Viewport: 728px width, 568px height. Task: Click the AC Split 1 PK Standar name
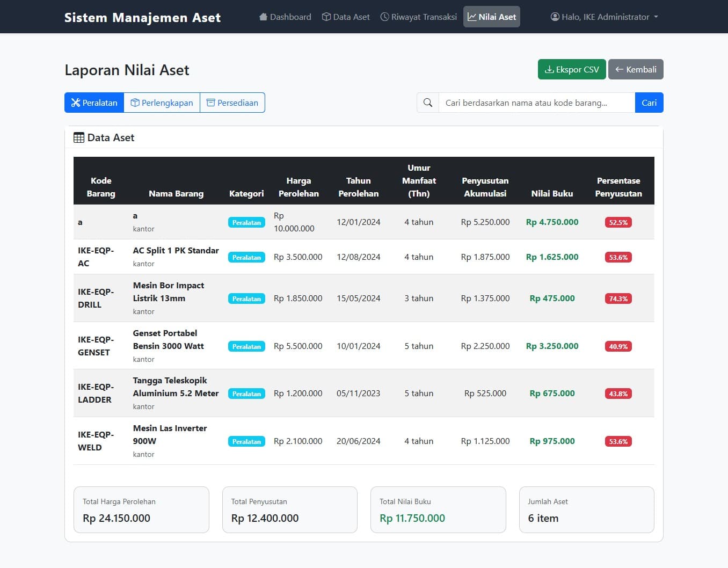coord(176,250)
